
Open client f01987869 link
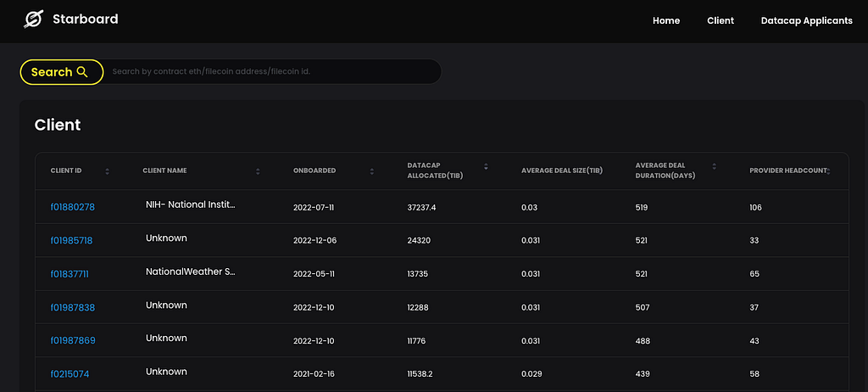pyautogui.click(x=73, y=340)
